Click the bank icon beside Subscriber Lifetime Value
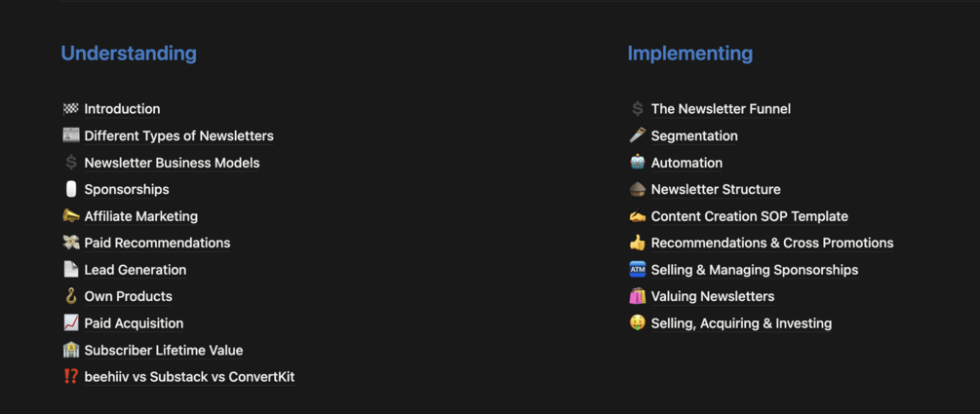This screenshot has width=980, height=414. click(70, 350)
